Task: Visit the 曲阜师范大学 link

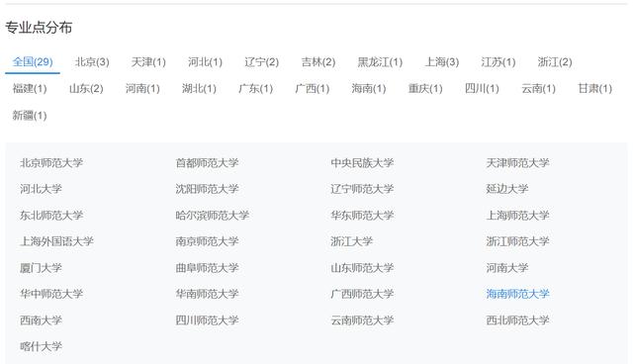Action: click(x=207, y=267)
